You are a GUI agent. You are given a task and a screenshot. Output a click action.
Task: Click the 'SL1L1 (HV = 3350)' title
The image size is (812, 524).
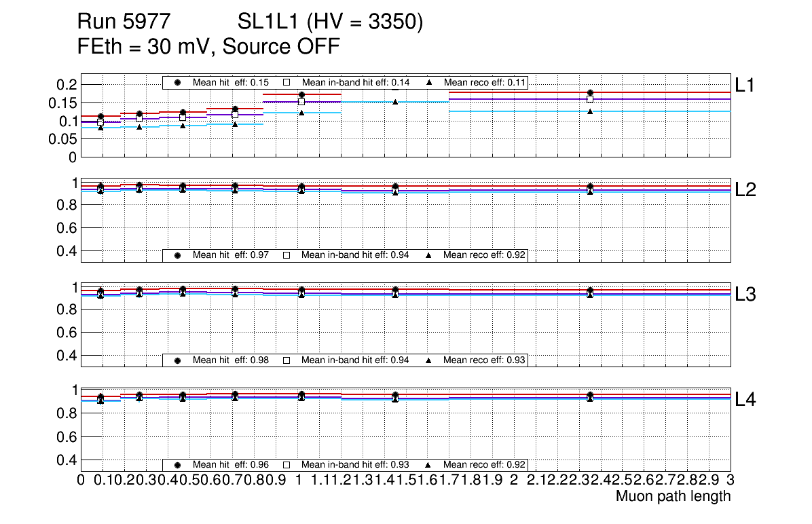pyautogui.click(x=331, y=22)
